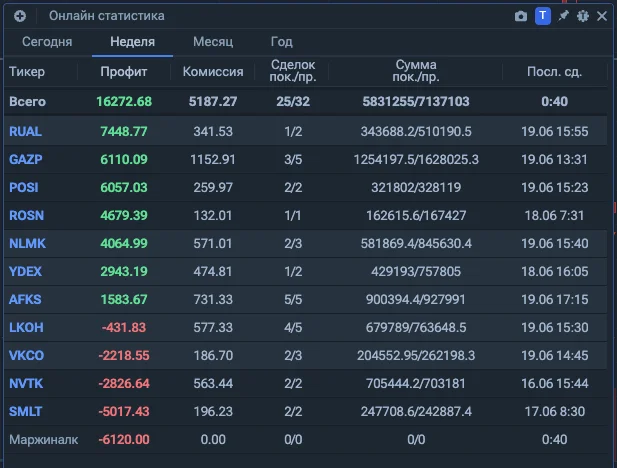The width and height of the screenshot is (617, 468).
Task: Open the YDEX ticker
Action: pyautogui.click(x=25, y=271)
